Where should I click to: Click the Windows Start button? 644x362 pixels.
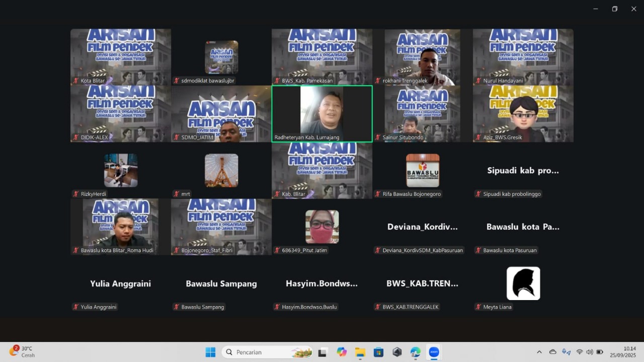[x=210, y=352]
